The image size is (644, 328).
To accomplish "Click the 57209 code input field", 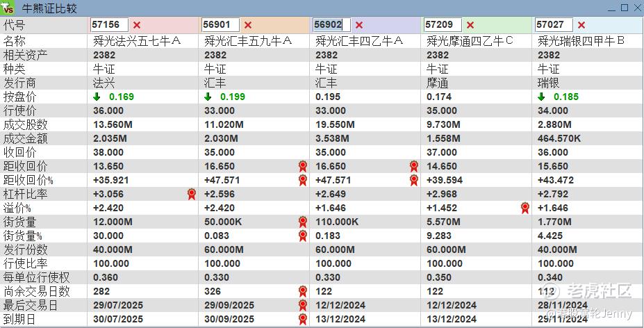I will [443, 24].
